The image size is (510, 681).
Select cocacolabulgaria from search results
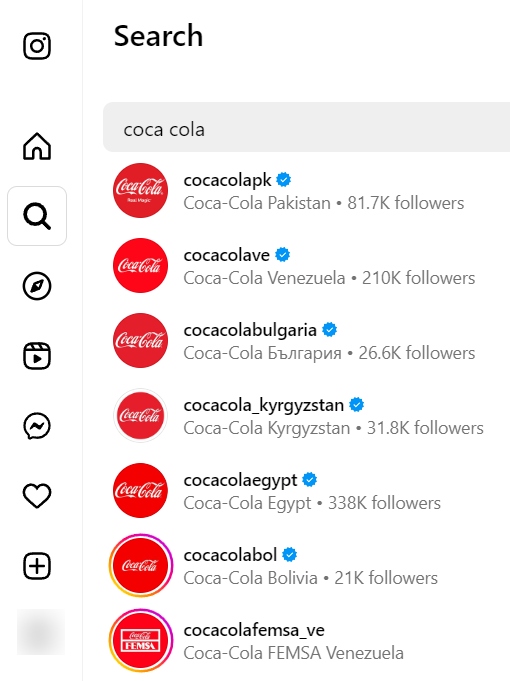(x=306, y=341)
